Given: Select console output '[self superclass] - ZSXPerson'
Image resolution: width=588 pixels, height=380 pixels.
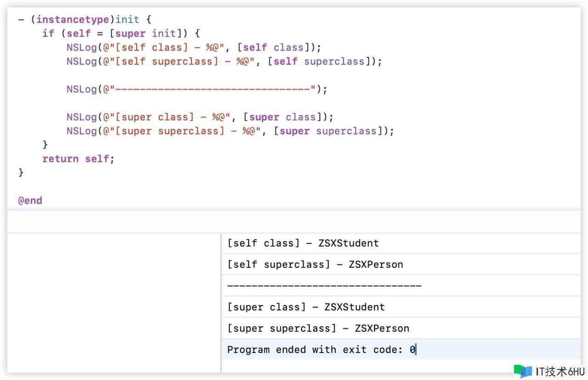Looking at the screenshot, I should pos(315,265).
